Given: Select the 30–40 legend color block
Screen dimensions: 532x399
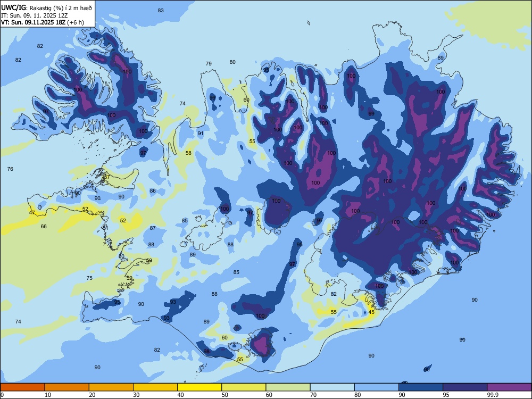Looking at the screenshot, I should 155,387.
